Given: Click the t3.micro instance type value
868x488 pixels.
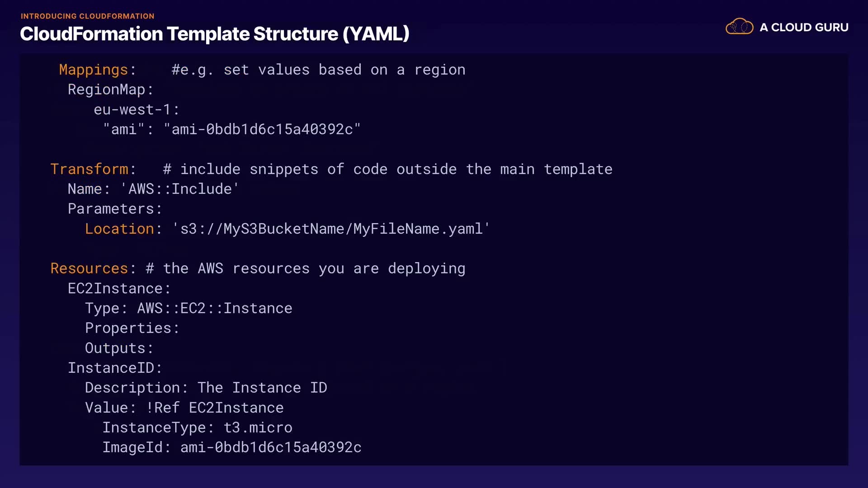Looking at the screenshot, I should point(258,428).
